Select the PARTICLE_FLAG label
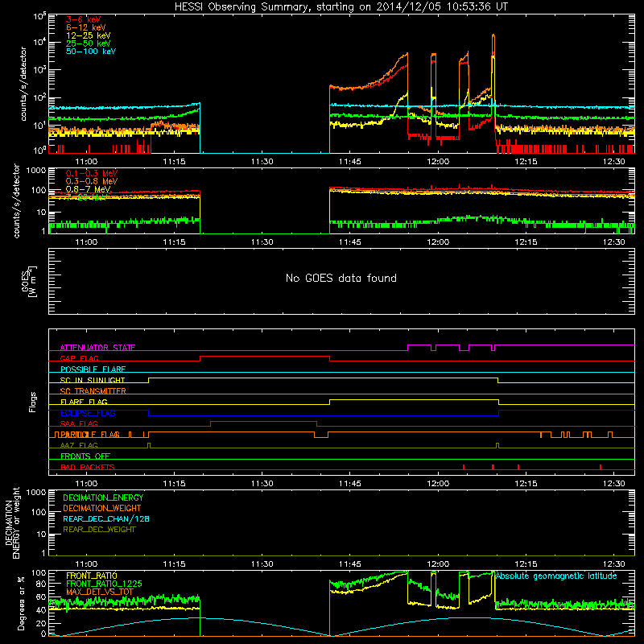The image size is (644, 644). (90, 435)
